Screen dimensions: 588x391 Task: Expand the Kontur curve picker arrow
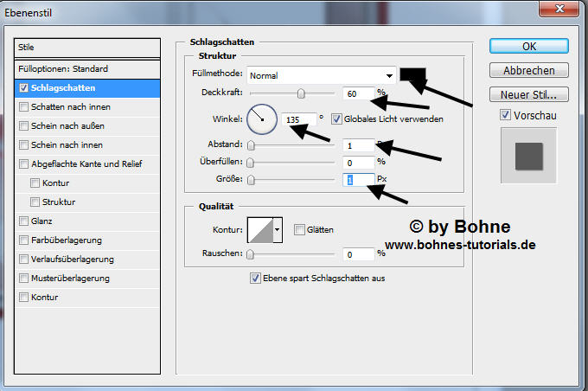click(278, 229)
